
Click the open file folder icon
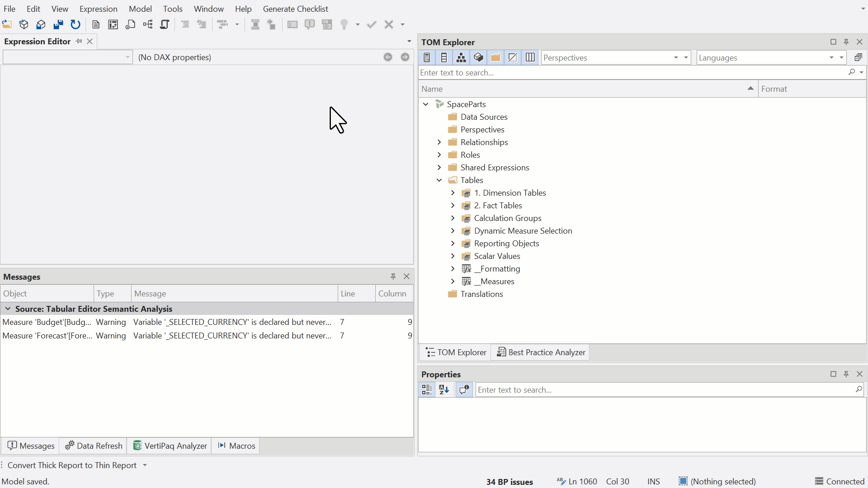pyautogui.click(x=7, y=24)
